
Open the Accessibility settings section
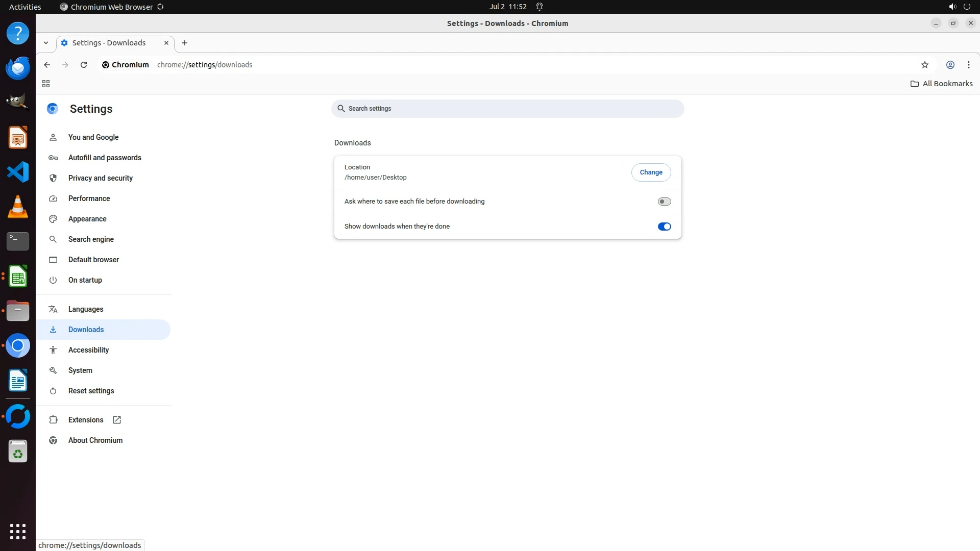click(x=88, y=350)
